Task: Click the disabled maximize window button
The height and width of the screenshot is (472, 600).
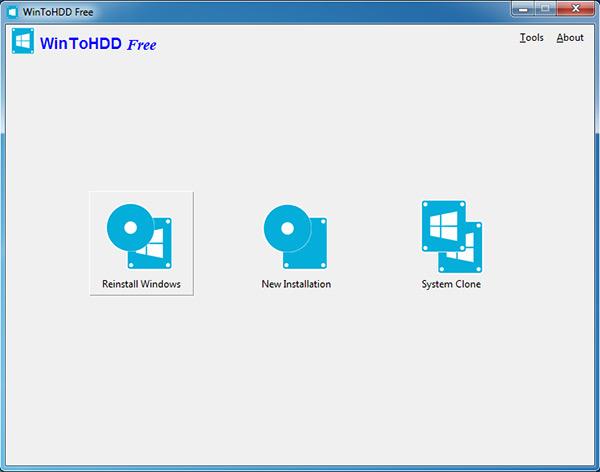Action: point(545,9)
